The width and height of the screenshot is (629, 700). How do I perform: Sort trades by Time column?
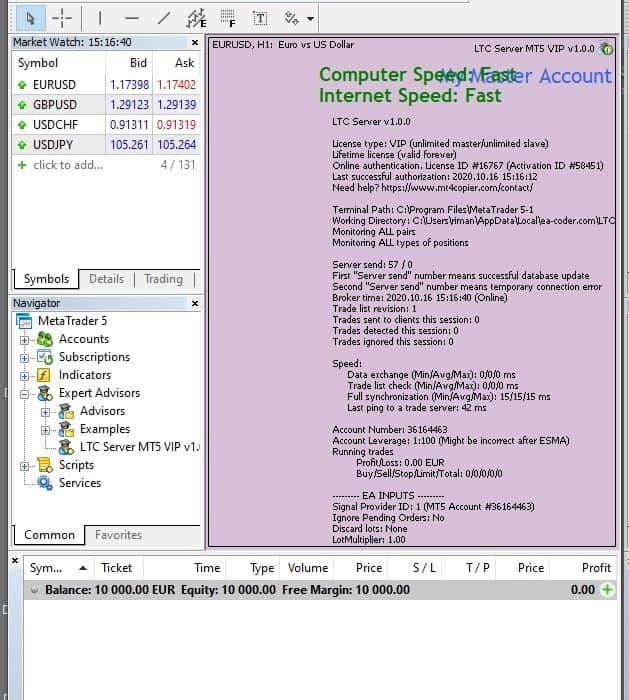pyautogui.click(x=184, y=568)
